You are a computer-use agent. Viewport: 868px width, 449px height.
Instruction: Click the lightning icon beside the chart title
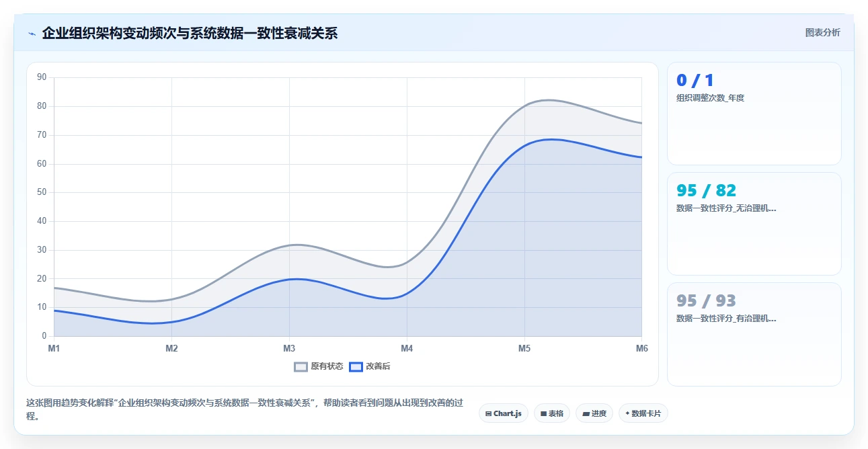pyautogui.click(x=32, y=33)
